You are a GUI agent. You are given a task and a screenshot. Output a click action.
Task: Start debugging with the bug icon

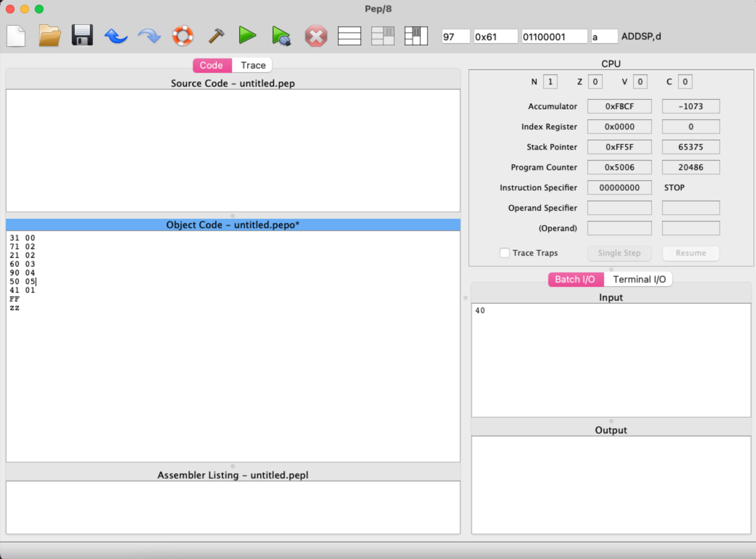282,36
